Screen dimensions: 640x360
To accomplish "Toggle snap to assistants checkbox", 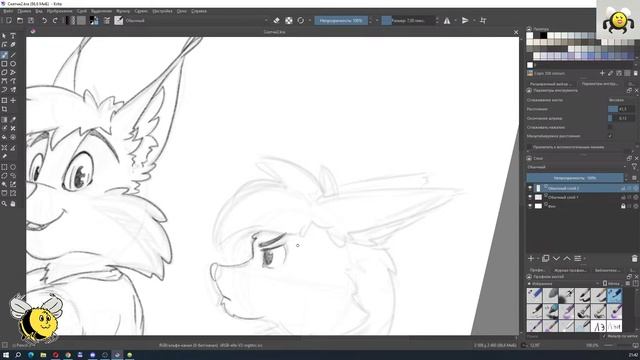I will (x=529, y=147).
